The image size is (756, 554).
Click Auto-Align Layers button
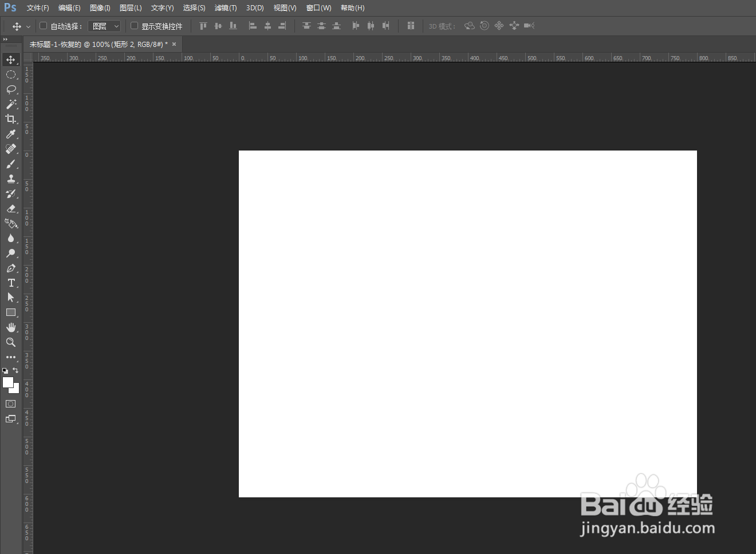411,26
